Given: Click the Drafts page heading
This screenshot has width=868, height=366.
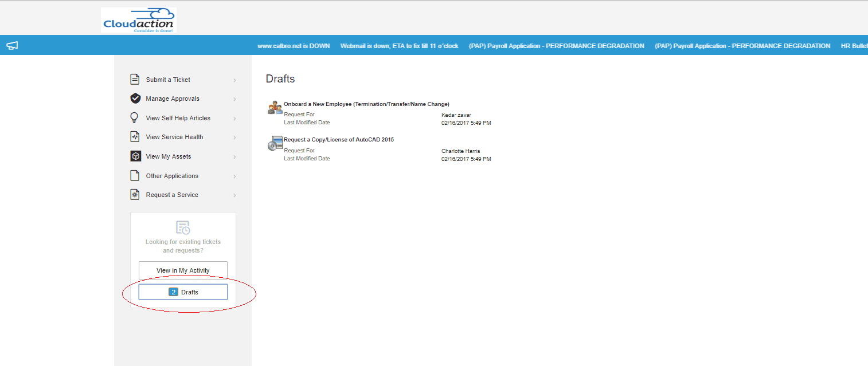Looking at the screenshot, I should [280, 79].
